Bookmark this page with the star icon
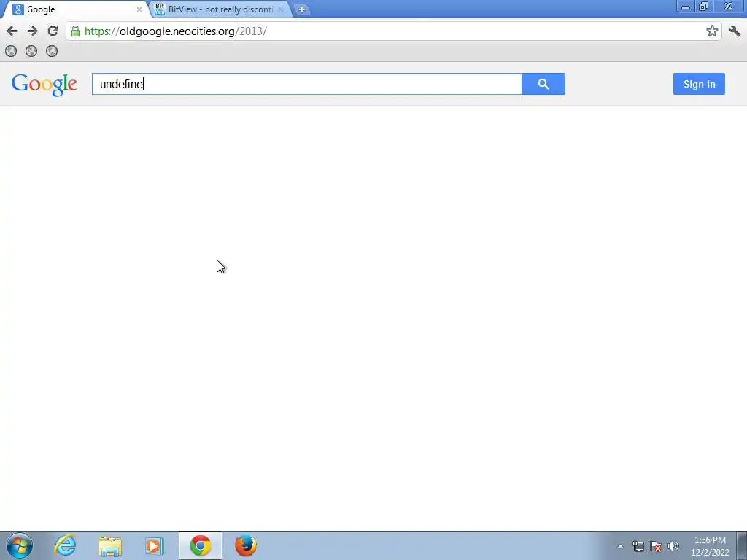747x560 pixels. (x=712, y=31)
